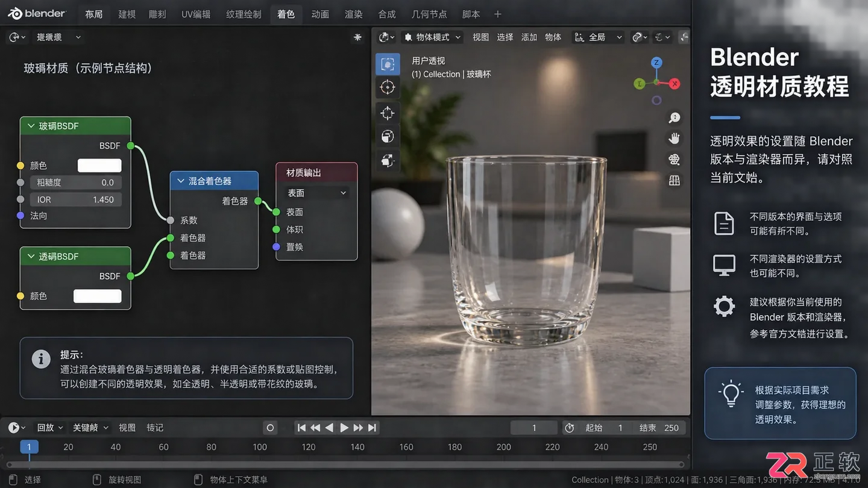
Task: Open the 关键帧 keying dropdown
Action: 90,428
